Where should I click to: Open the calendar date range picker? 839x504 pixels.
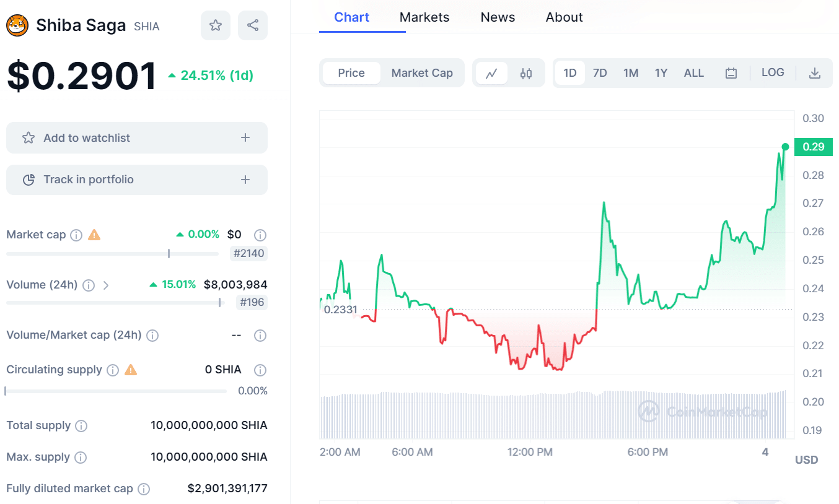tap(731, 73)
